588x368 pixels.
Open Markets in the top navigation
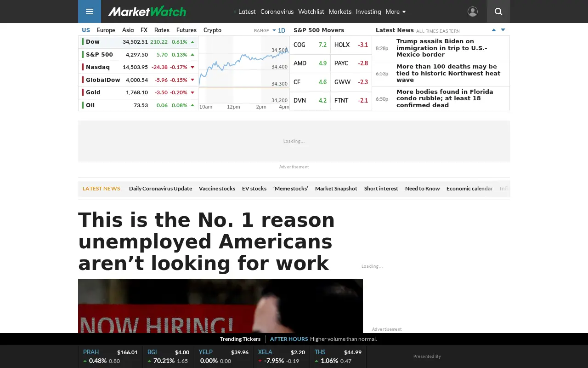[340, 11]
